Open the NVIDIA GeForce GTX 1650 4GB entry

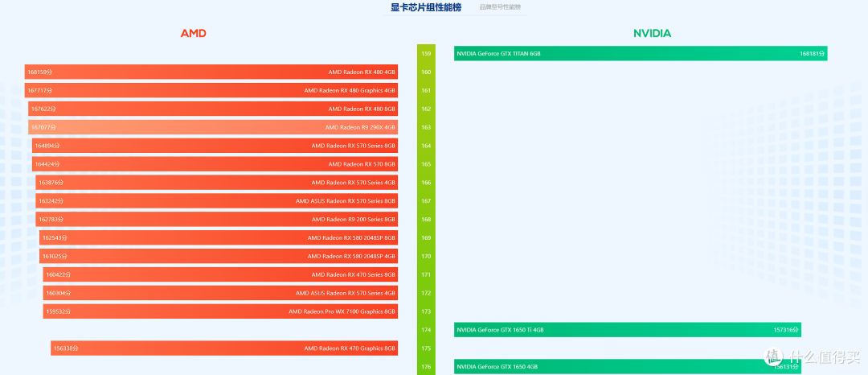click(x=627, y=367)
